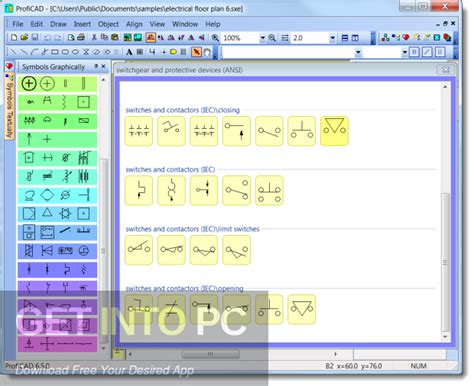This screenshot has height=386, width=474.
Task: Toggle the hand Pan tool
Action: [x=207, y=52]
